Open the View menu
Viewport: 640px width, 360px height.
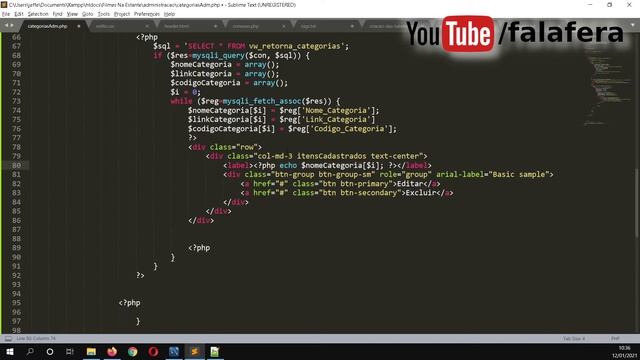click(x=72, y=14)
